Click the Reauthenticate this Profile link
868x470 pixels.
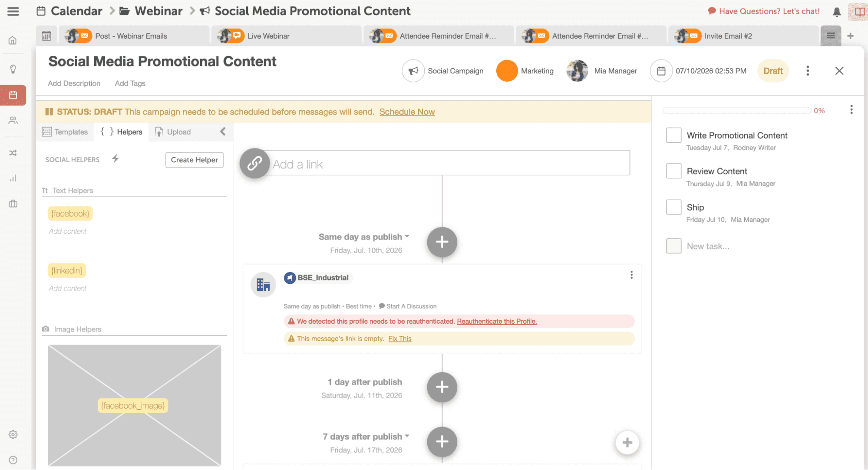tap(497, 321)
